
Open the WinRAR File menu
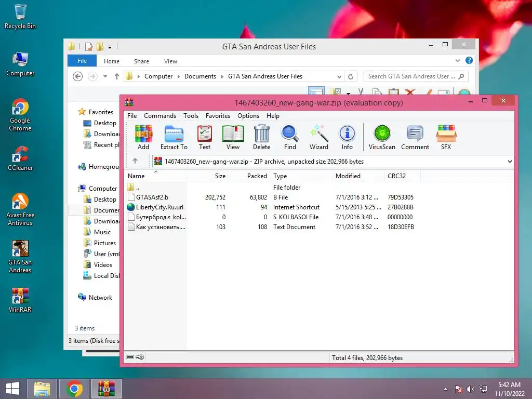coord(132,116)
